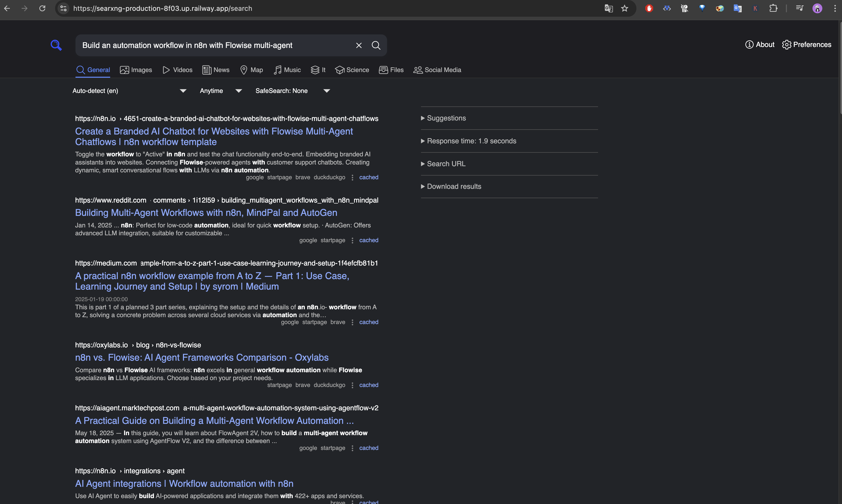Click the translate page icon
The height and width of the screenshot is (504, 842).
pos(609,8)
